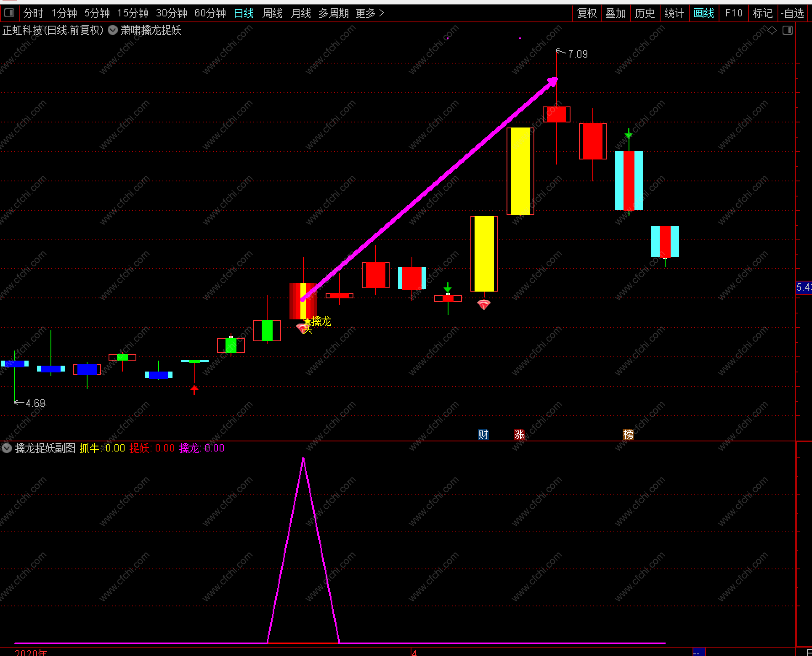
Task: Toggle the left panel icon at toolbar start
Action: [x=9, y=13]
